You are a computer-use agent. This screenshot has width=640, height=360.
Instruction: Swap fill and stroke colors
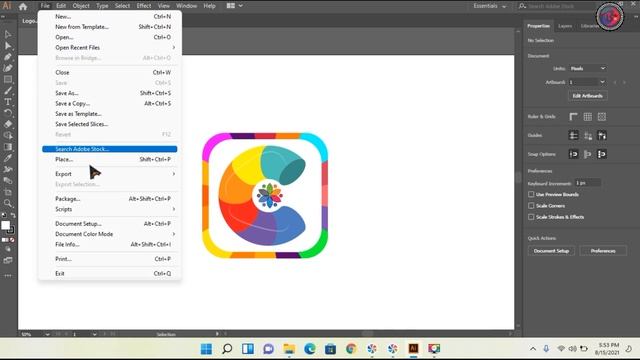[13, 215]
